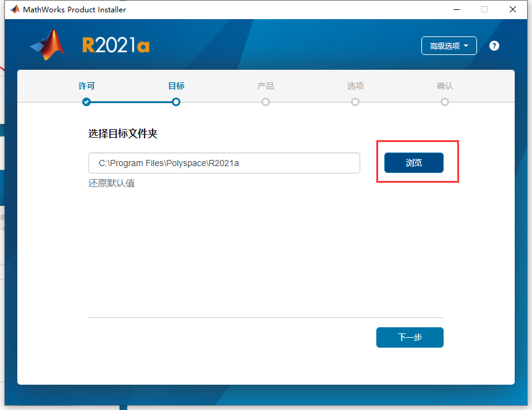Click the active 目标 step circle
Viewport: 532px width, 410px height.
coord(175,102)
